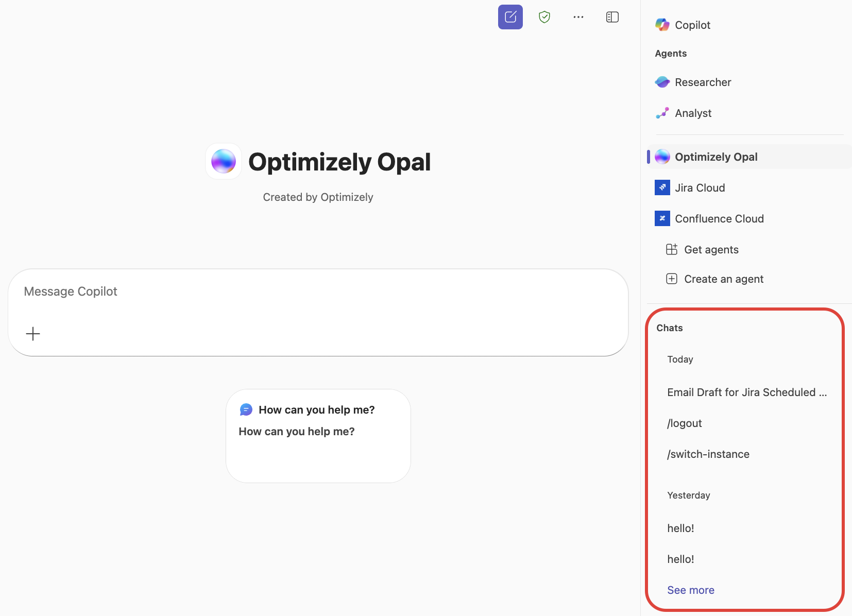Click the plus icon to attach content
Image resolution: width=852 pixels, height=616 pixels.
tap(33, 334)
